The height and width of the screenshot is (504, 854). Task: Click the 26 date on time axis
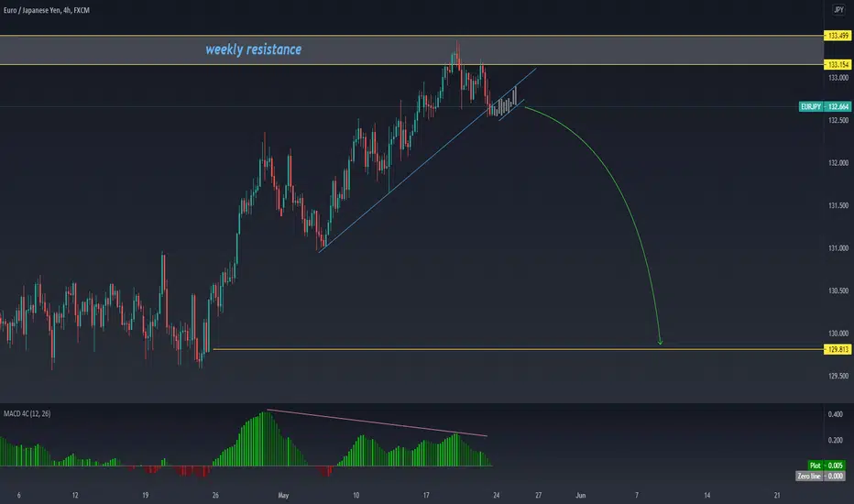click(215, 495)
